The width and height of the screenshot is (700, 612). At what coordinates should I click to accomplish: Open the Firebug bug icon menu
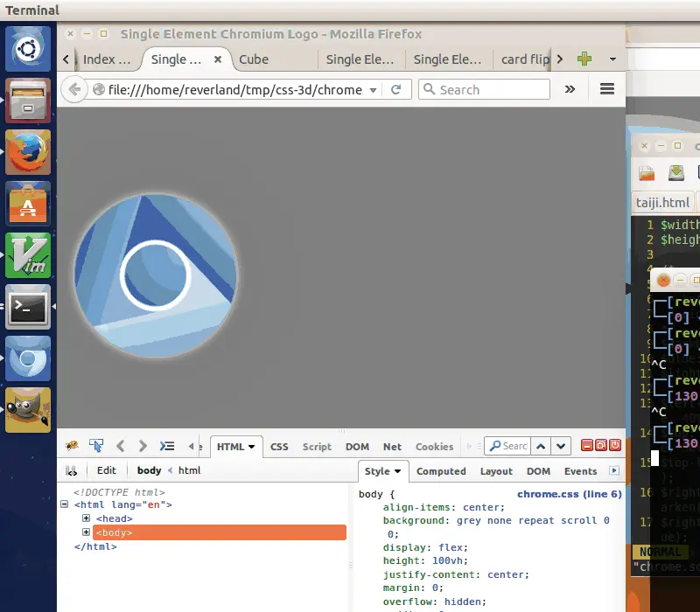point(72,446)
